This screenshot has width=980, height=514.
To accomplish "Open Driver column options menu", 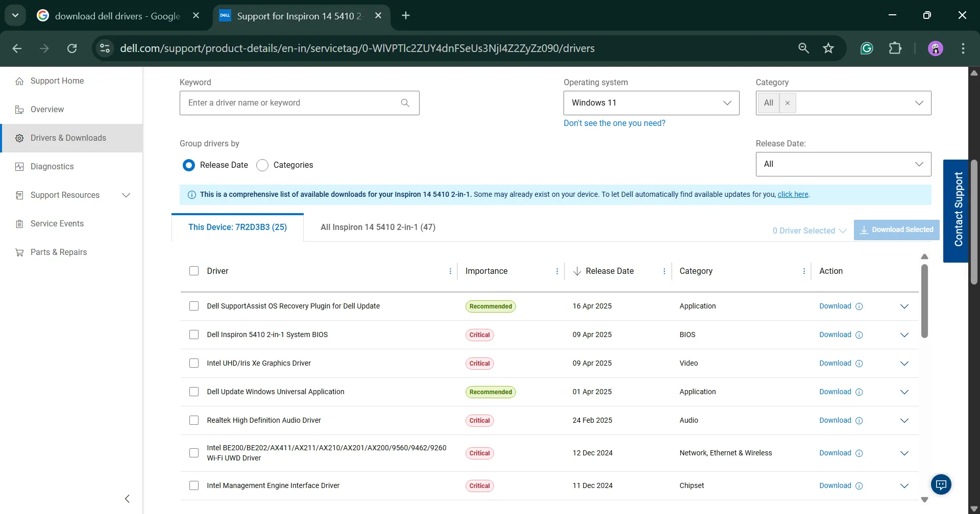I will tap(450, 271).
